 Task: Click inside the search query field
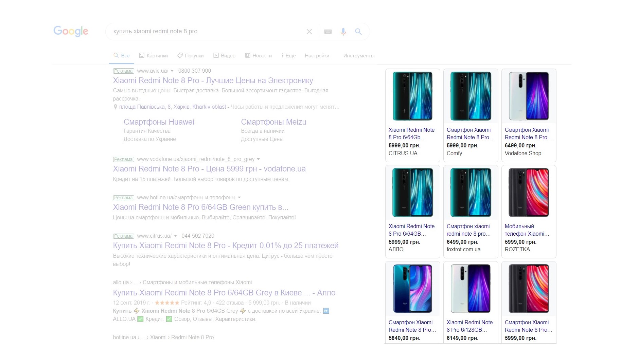click(x=204, y=31)
